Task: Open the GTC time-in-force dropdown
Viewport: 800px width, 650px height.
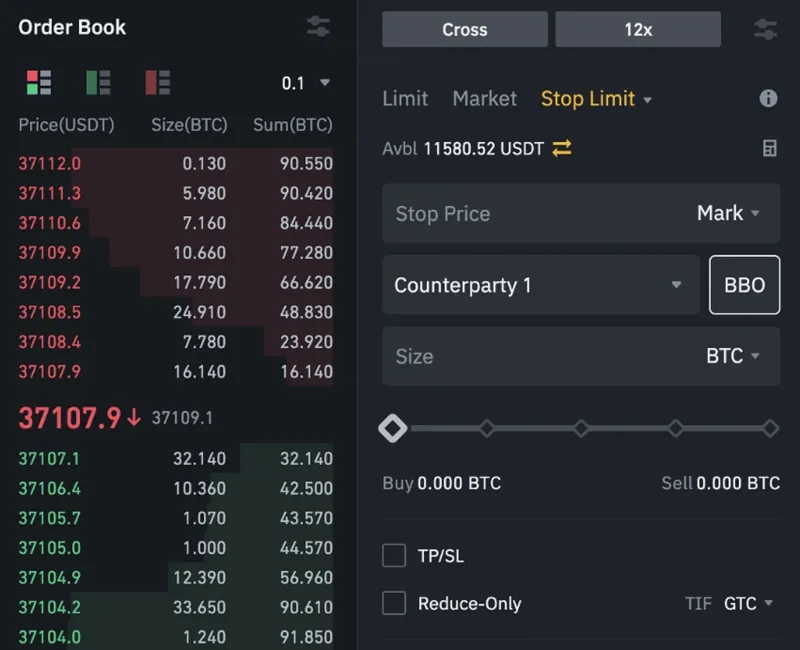Action: point(748,603)
